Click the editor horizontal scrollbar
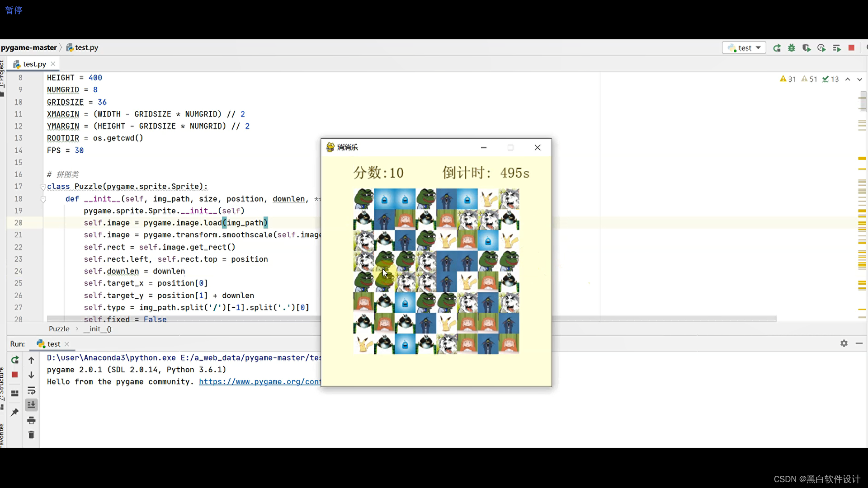This screenshot has width=868, height=488. click(411, 319)
